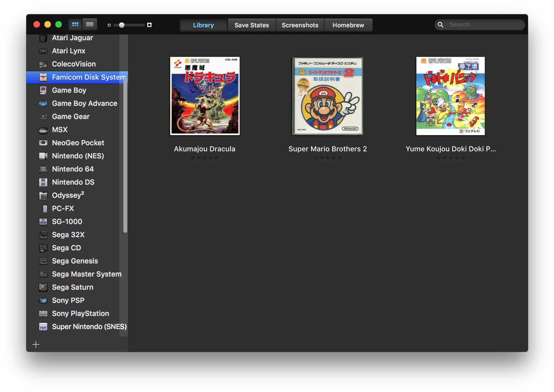Viewport: 554px width, 392px height.
Task: Click the plus button to add collection
Action: tap(36, 344)
